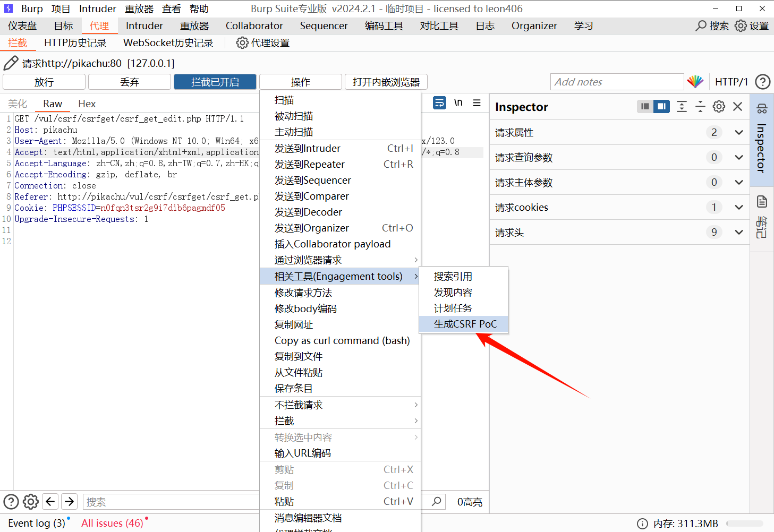This screenshot has height=532, width=774.
Task: Click 打开内嵌浏览器 button
Action: click(386, 82)
